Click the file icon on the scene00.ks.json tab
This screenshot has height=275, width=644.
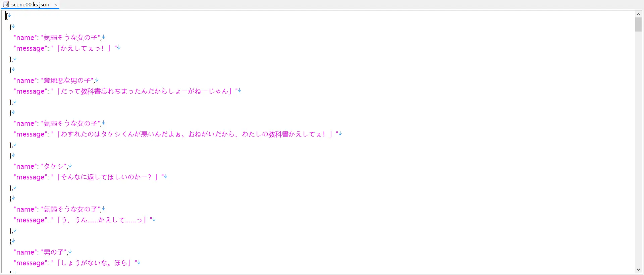[x=6, y=4]
